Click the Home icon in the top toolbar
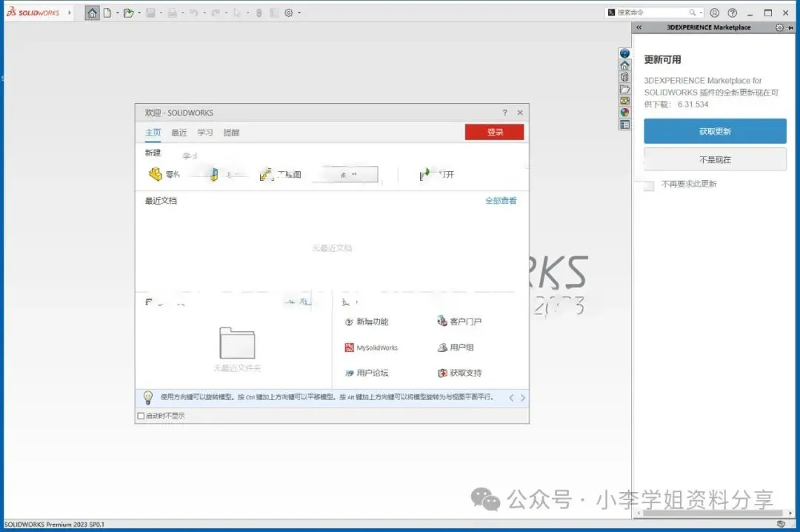Viewport: 800px width, 532px height. point(93,13)
